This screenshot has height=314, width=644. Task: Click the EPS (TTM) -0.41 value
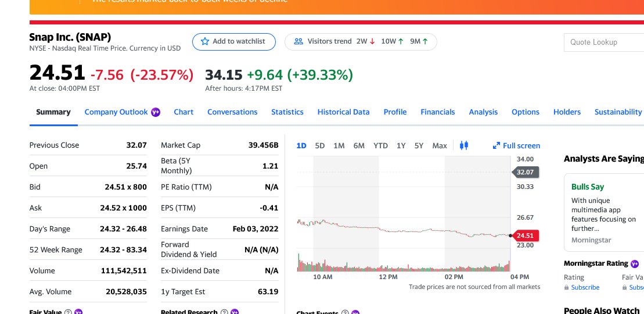pyautogui.click(x=269, y=208)
